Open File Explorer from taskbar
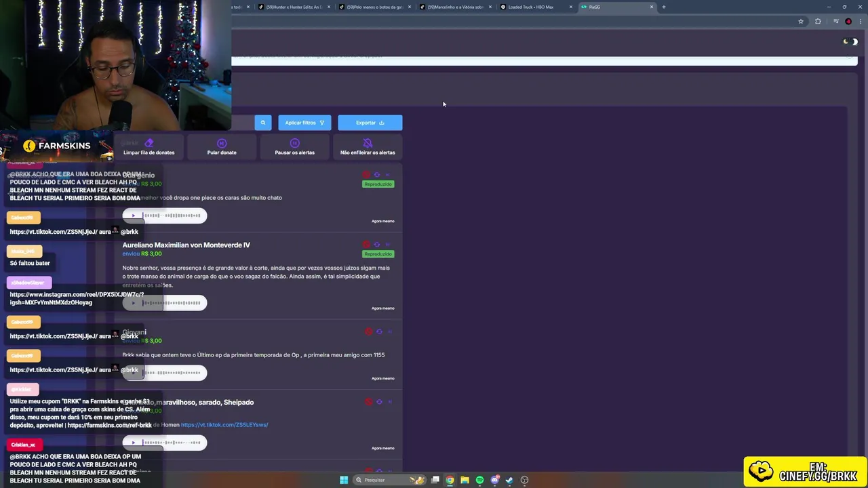The image size is (868, 488). coord(465,480)
